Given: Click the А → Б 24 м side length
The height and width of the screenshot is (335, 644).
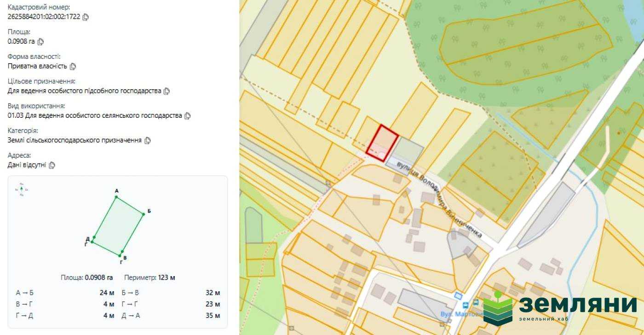Looking at the screenshot, I should click(x=65, y=293).
